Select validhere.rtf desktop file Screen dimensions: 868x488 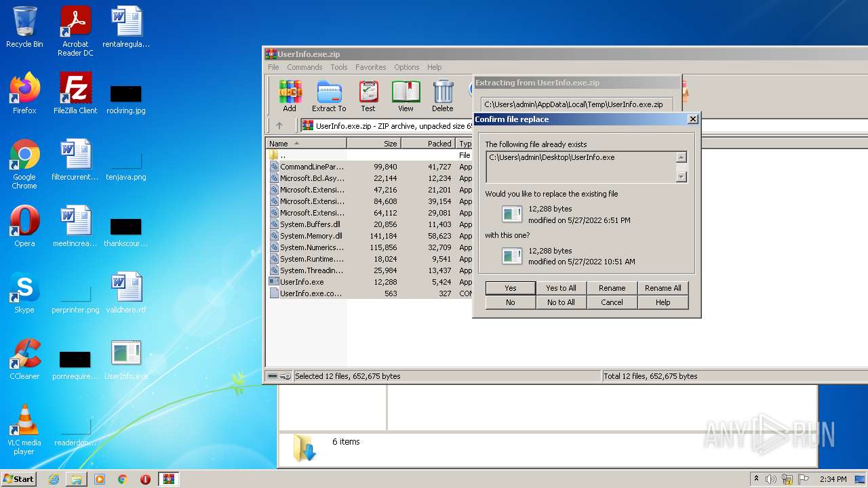pos(126,293)
